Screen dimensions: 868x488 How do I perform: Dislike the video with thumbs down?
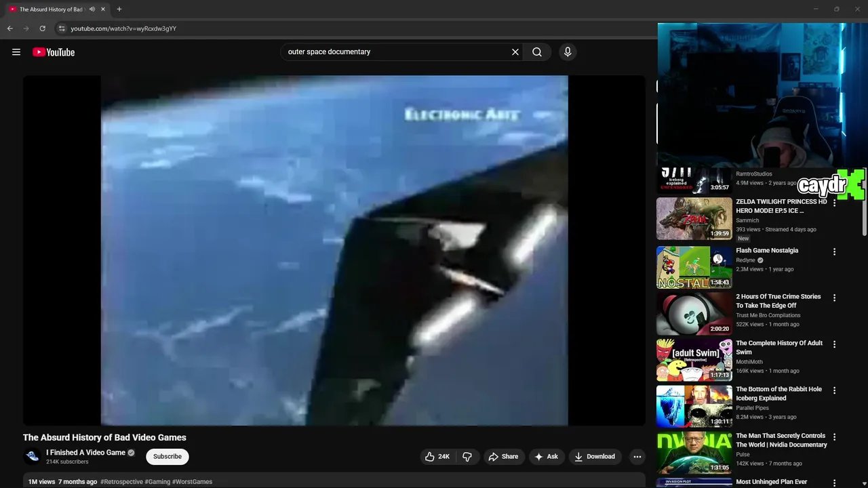pos(467,457)
